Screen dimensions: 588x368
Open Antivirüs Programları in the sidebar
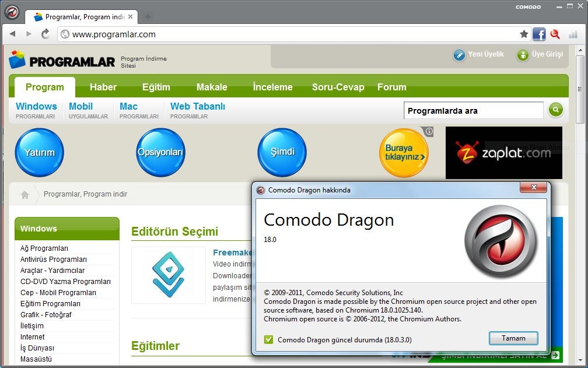point(54,260)
